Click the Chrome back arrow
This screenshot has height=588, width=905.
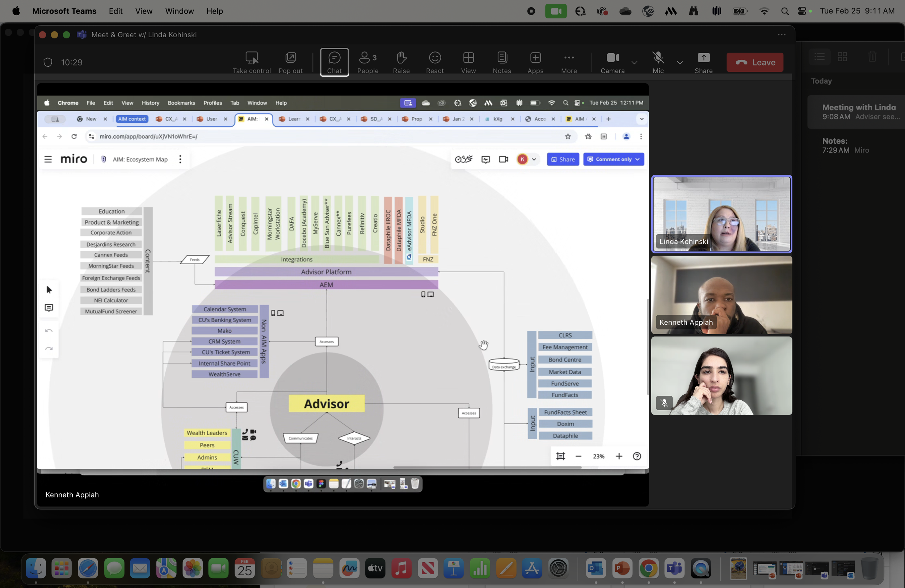(x=45, y=136)
